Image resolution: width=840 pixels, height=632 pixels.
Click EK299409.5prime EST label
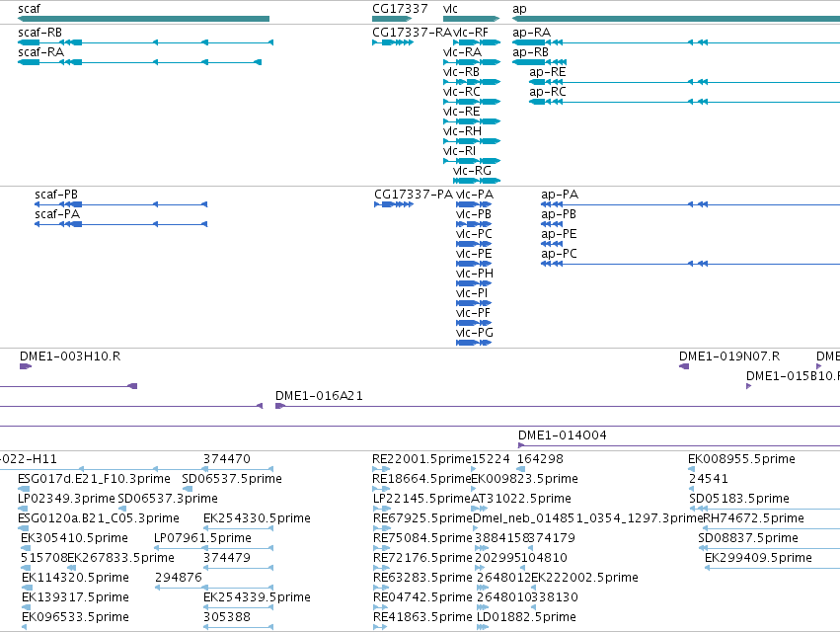(x=759, y=558)
